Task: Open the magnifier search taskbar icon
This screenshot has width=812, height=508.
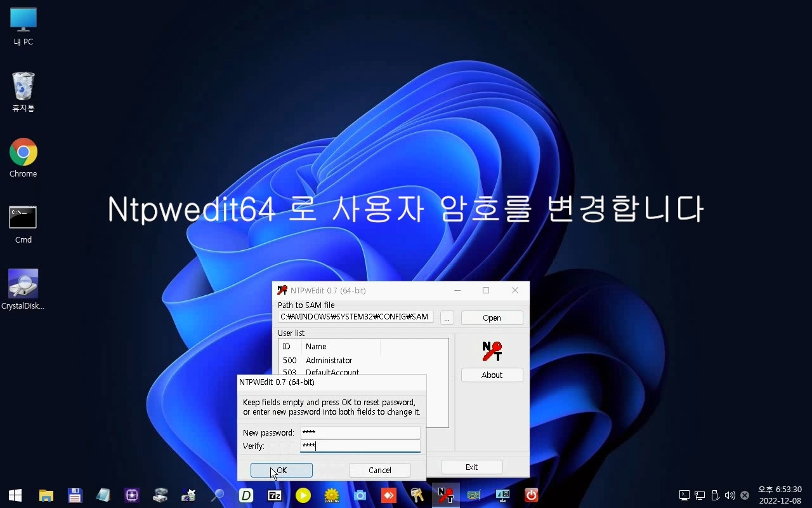Action: tap(218, 495)
